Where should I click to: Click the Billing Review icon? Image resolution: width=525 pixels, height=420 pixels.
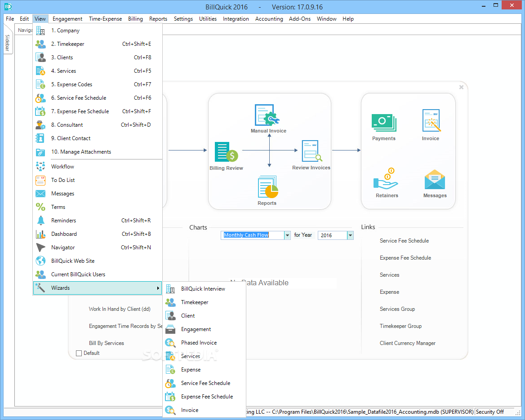(226, 152)
